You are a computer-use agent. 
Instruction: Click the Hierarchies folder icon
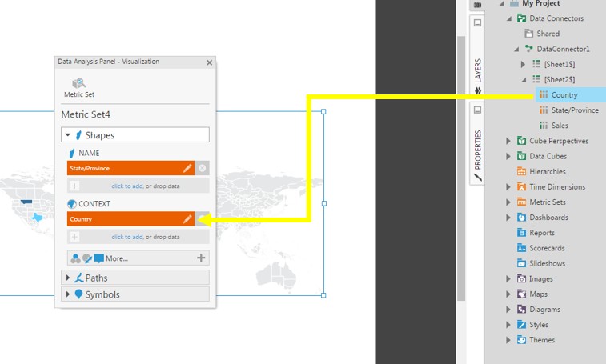521,171
